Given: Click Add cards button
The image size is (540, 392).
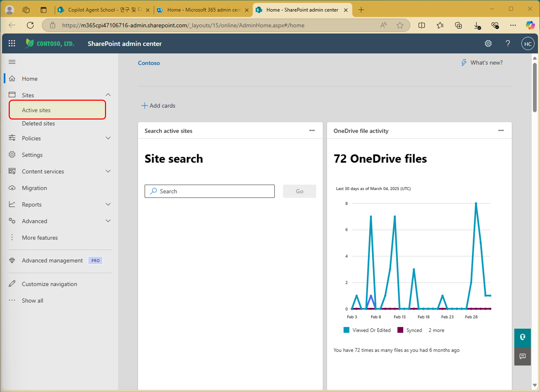Looking at the screenshot, I should (x=158, y=106).
